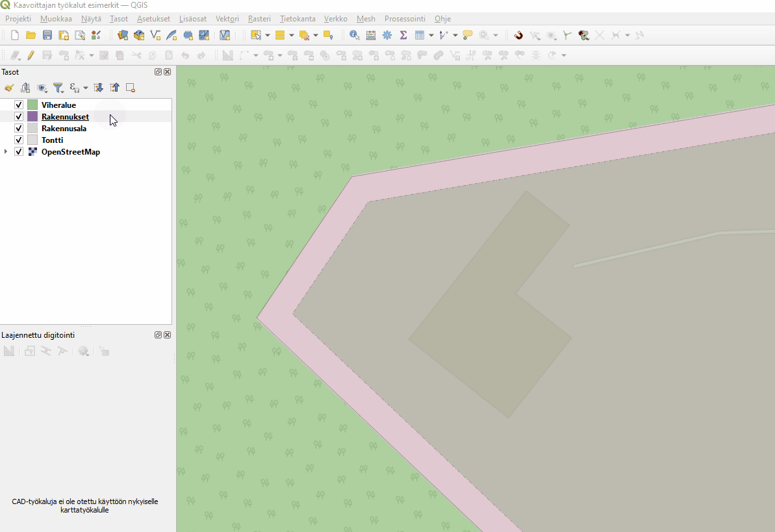
Task: Click Expand All icon in layers toolbar
Action: point(99,88)
